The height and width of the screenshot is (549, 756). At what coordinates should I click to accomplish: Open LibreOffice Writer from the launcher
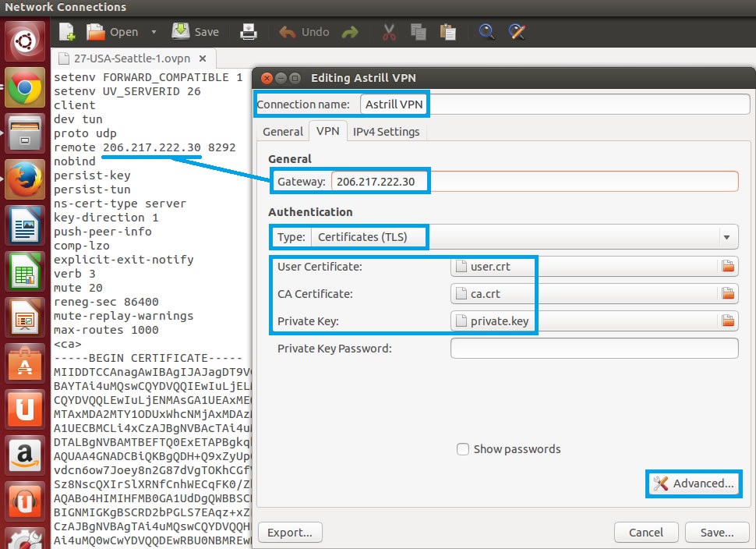coord(25,226)
